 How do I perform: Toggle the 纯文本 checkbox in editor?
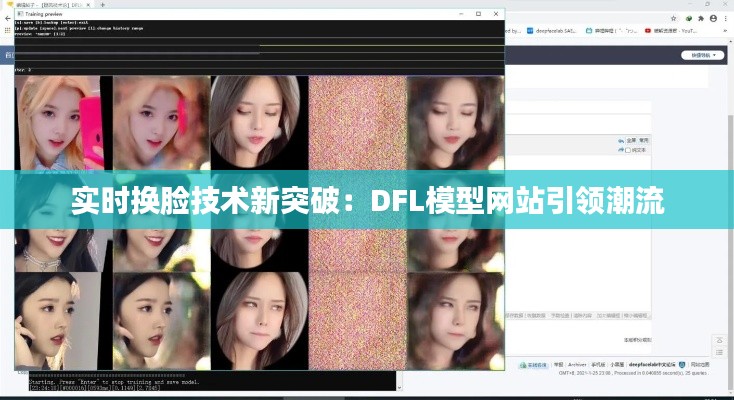(x=630, y=149)
